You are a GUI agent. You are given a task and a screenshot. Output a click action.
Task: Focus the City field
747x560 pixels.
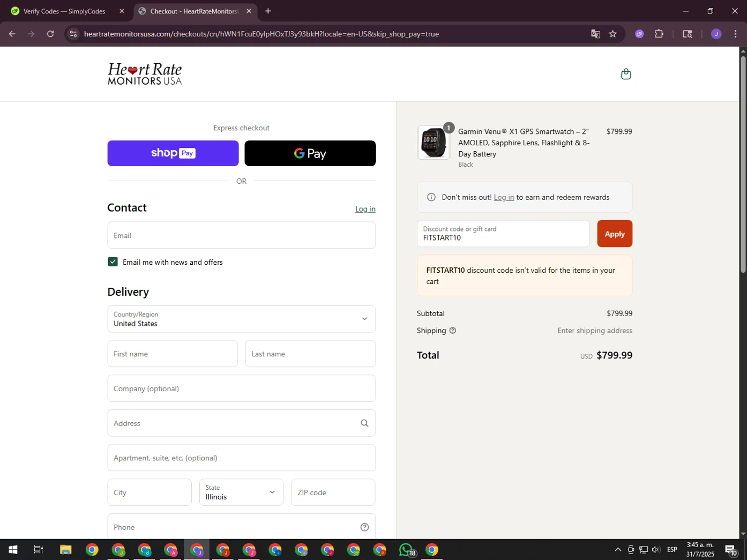tap(149, 492)
